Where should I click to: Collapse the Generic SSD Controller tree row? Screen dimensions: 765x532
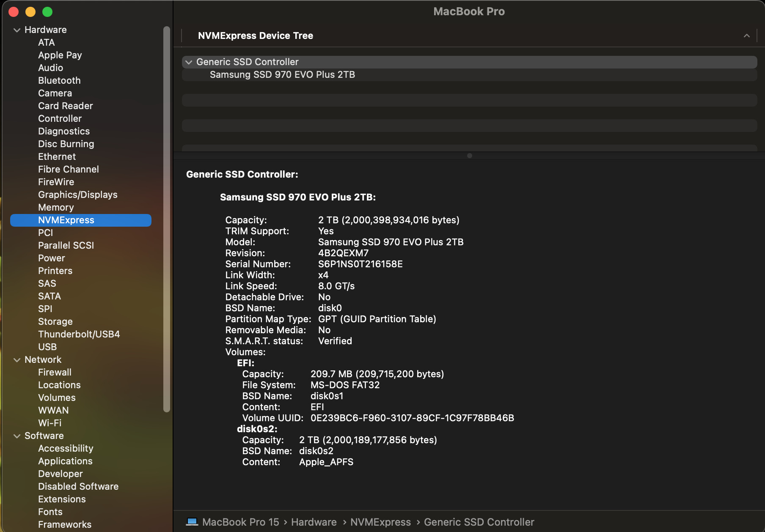[189, 62]
